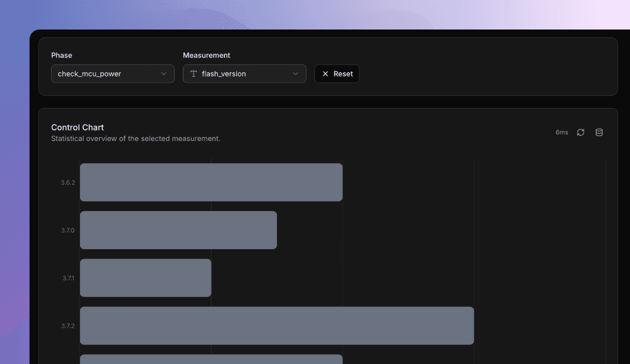Click the text-type T icon in Measurement field
The image size is (630, 364).
194,74
